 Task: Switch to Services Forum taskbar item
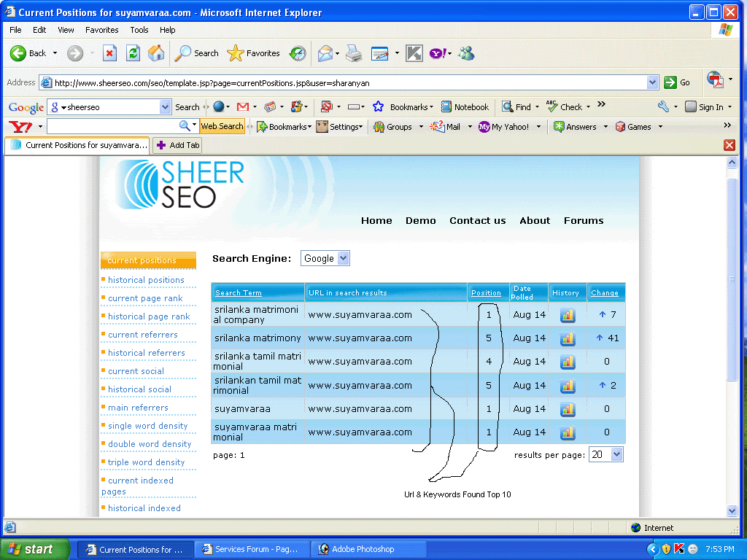coord(252,549)
